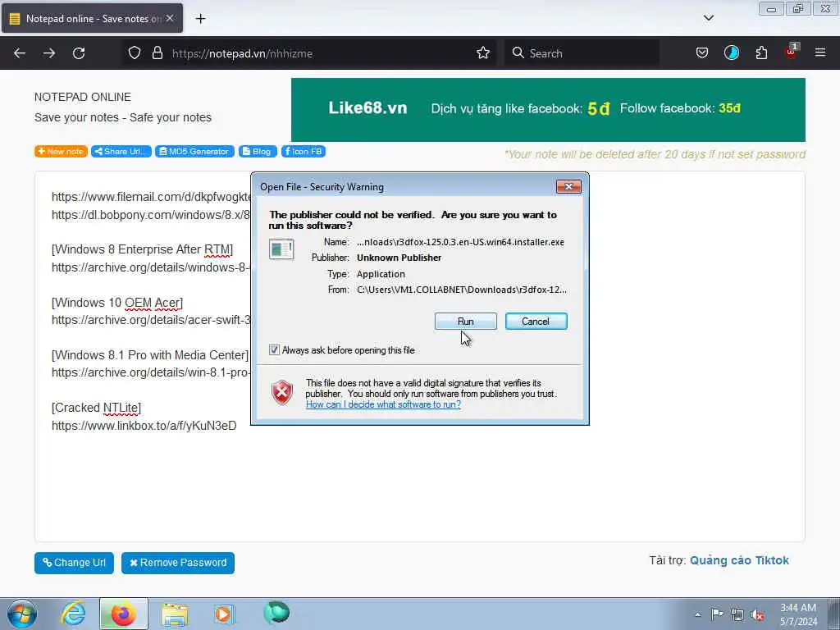This screenshot has height=630, width=840.
Task: Show site information via padlock icon
Action: pos(157,53)
